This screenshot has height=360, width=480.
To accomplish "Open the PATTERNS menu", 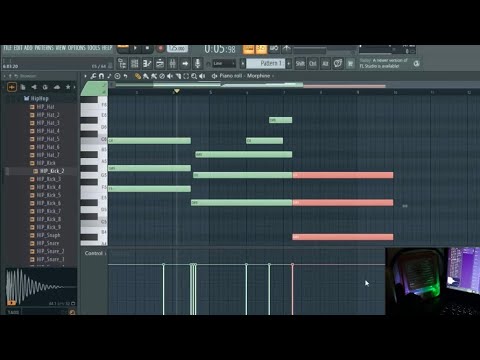I will click(x=44, y=48).
